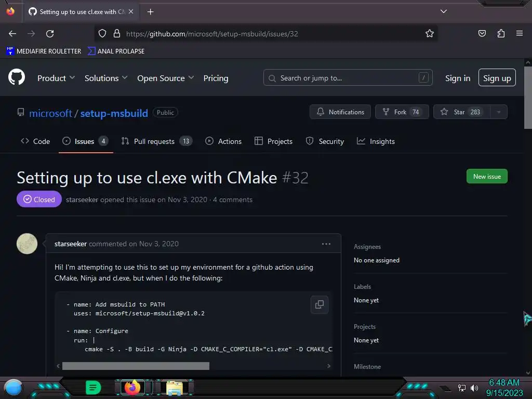Open the microsoft organization link

tap(50, 113)
